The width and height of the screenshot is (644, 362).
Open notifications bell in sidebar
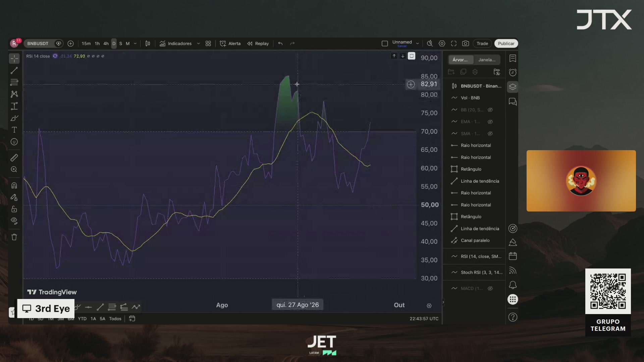pyautogui.click(x=513, y=285)
